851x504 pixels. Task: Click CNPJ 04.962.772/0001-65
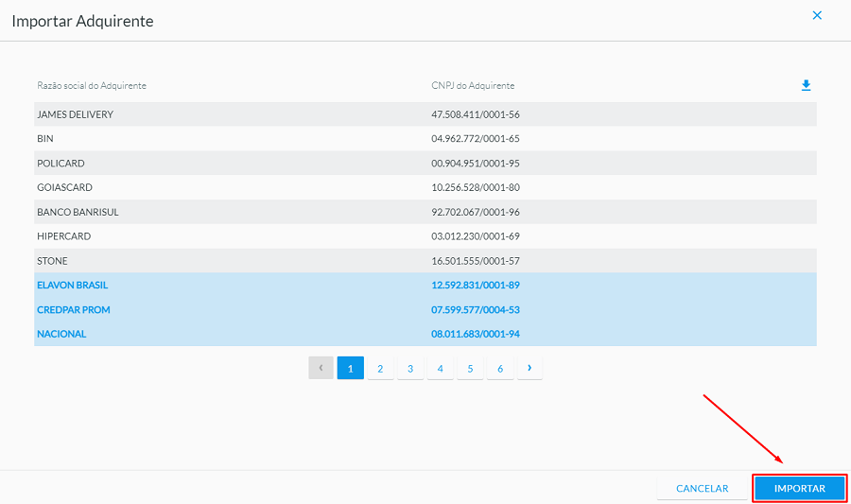pos(476,139)
